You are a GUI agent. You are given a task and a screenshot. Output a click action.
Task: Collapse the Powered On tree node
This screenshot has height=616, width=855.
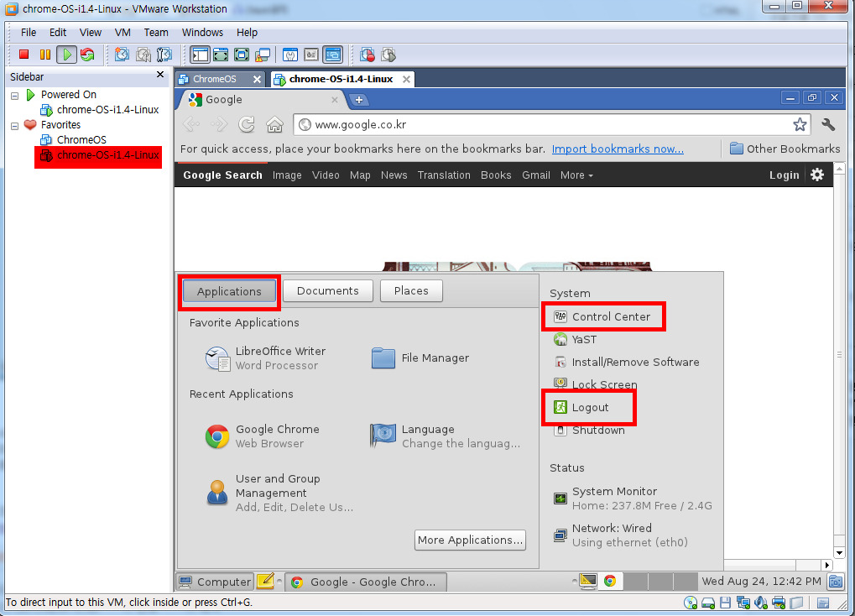(x=14, y=95)
